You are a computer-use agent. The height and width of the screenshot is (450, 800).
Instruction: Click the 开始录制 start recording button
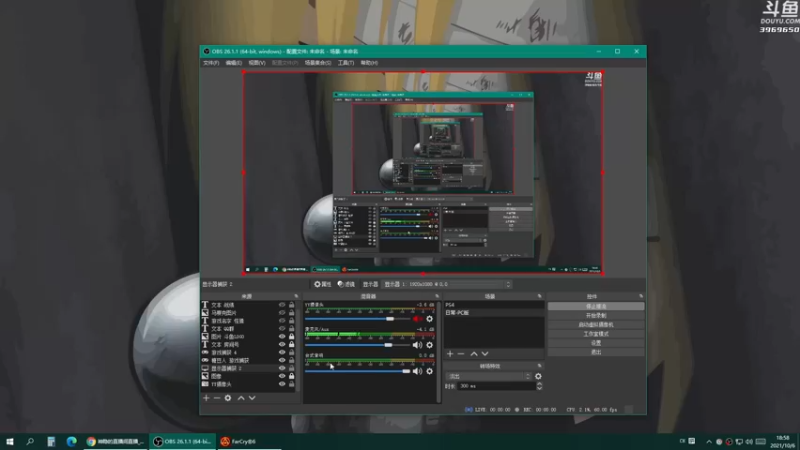[596, 316]
